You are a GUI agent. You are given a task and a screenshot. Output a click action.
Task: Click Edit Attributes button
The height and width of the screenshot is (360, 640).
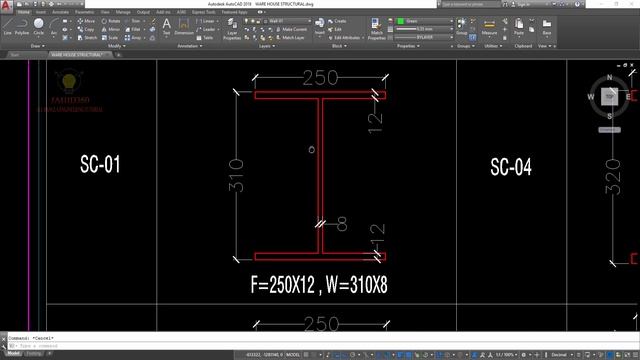[344, 38]
